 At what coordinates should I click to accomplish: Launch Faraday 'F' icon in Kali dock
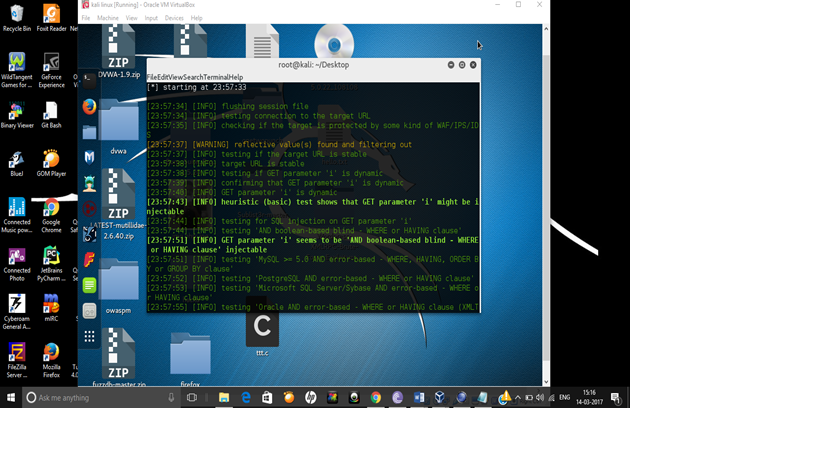[89, 260]
